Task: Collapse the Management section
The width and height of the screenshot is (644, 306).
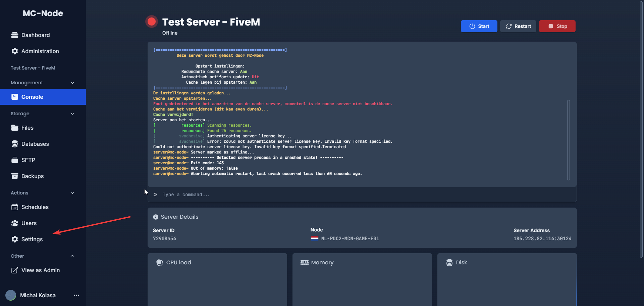Action: (x=72, y=83)
